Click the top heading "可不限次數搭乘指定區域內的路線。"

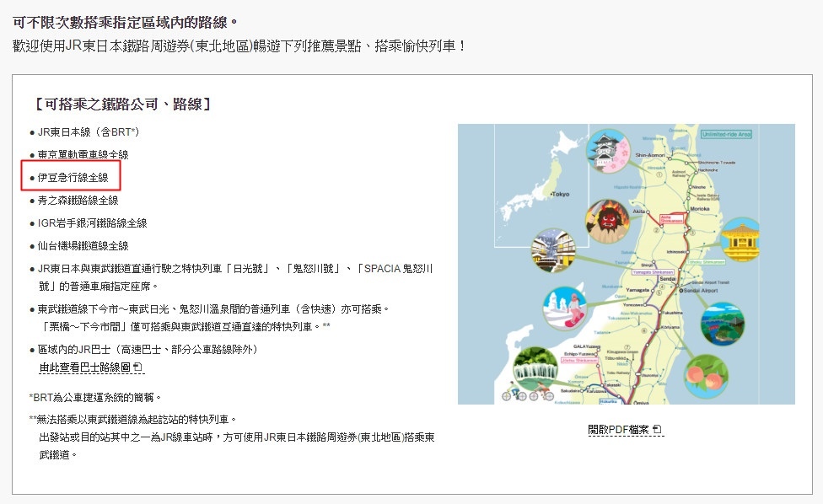point(126,22)
